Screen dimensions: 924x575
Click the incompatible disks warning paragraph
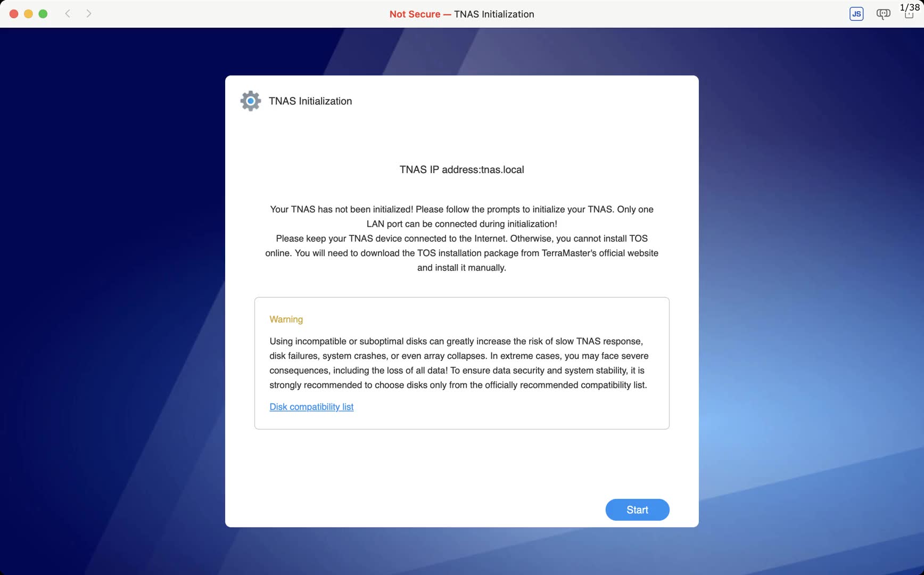459,363
